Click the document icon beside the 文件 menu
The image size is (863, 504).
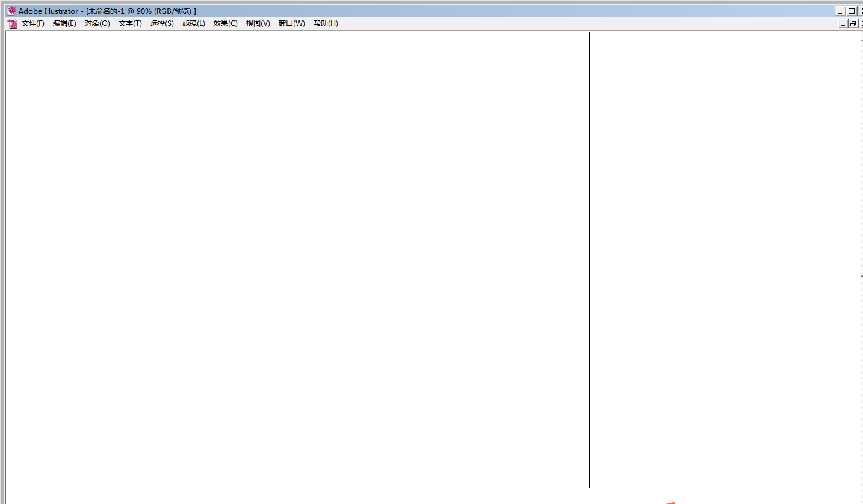[x=12, y=24]
